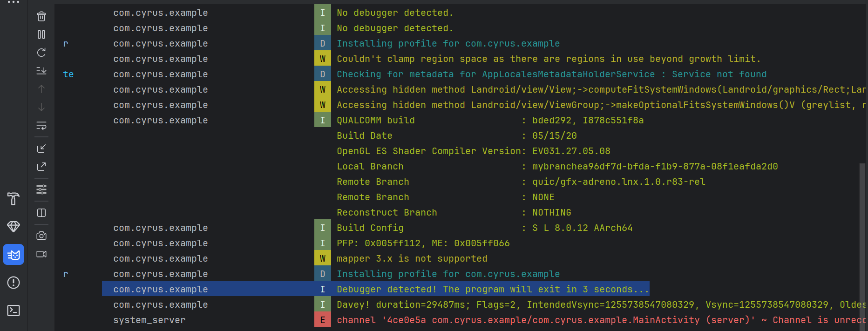Clear Logcat with the trash icon
This screenshot has width=868, height=331.
41,16
